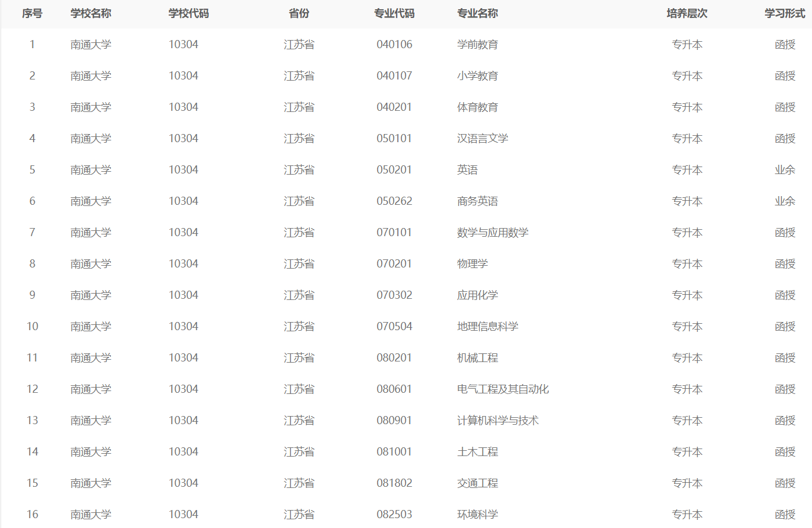This screenshot has height=528, width=812.
Task: Select 函授 study form in 物理学 row
Action: [x=785, y=264]
